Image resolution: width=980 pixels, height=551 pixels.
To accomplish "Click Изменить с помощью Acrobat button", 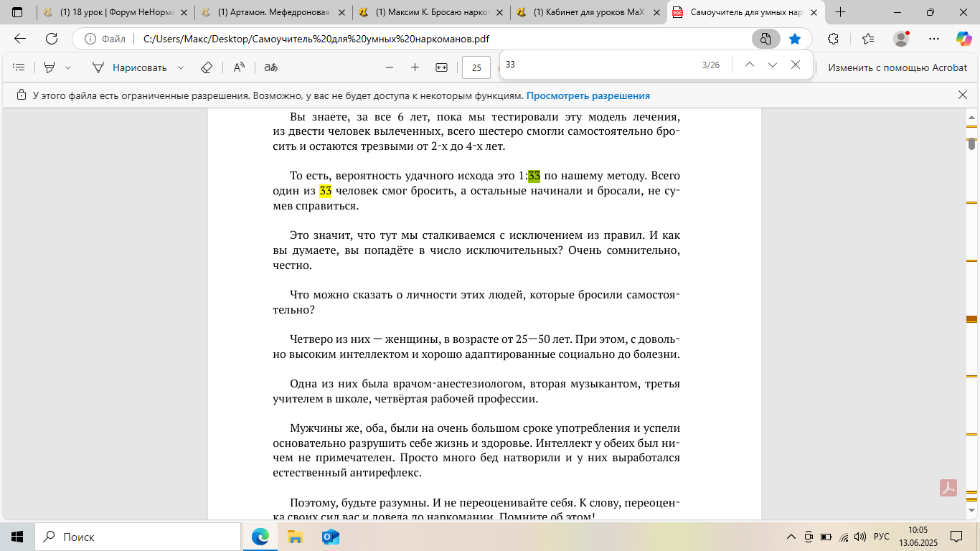I will [897, 67].
